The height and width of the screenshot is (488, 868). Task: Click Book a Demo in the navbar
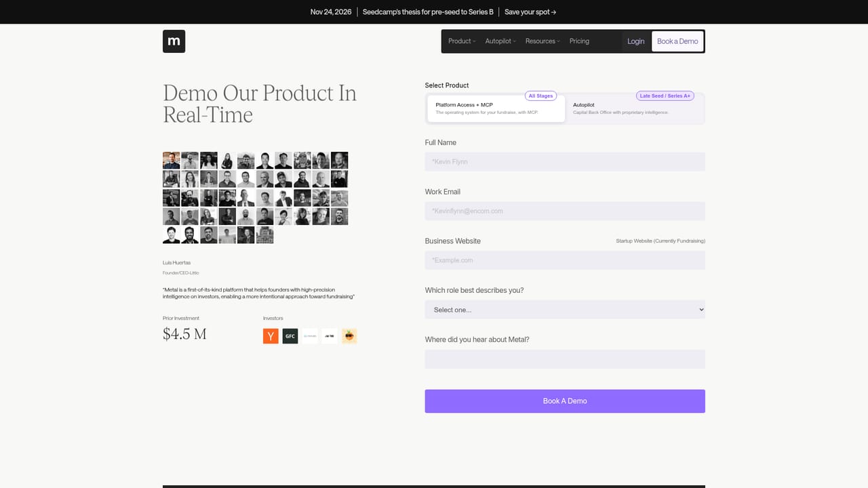point(677,41)
